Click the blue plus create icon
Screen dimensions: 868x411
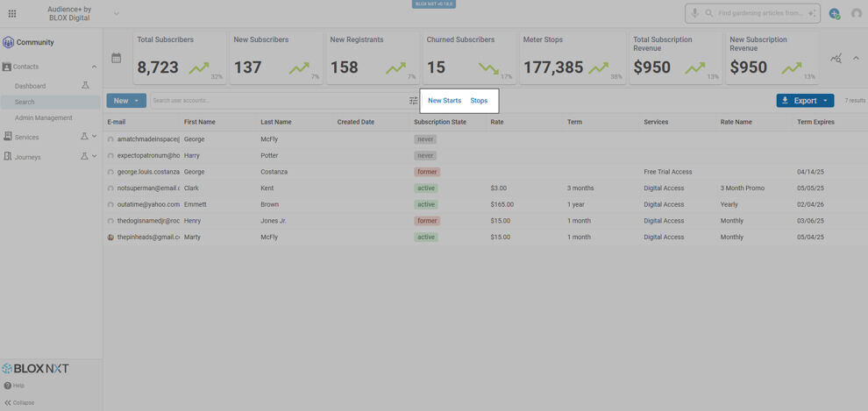click(x=834, y=14)
